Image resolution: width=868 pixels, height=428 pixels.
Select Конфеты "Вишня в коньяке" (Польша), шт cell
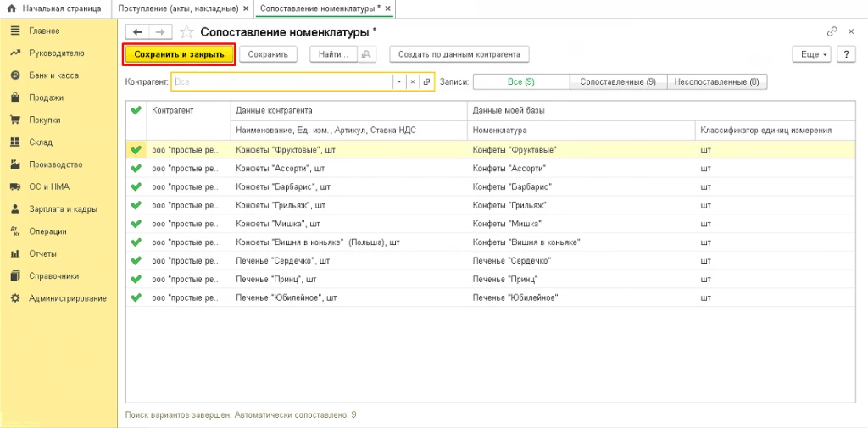point(348,242)
